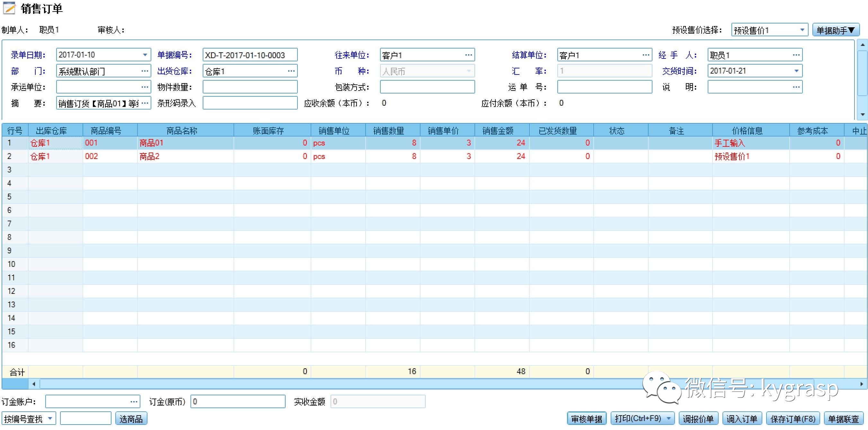Image resolution: width=868 pixels, height=430 pixels.
Task: Click 承运单位 ellipsis browse button
Action: tap(145, 87)
